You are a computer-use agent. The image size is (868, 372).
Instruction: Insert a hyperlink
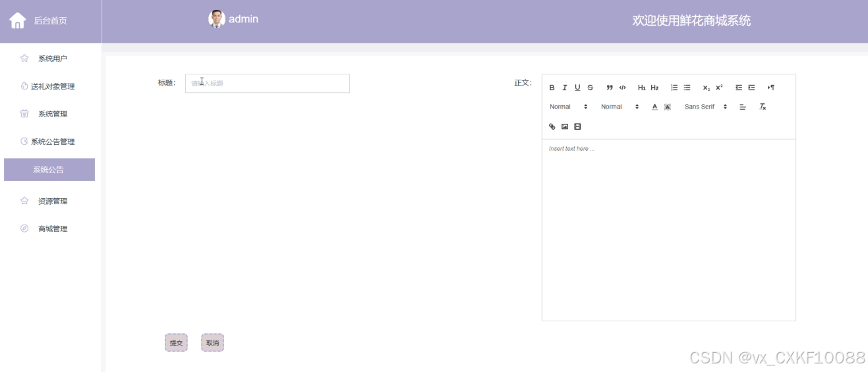[552, 126]
